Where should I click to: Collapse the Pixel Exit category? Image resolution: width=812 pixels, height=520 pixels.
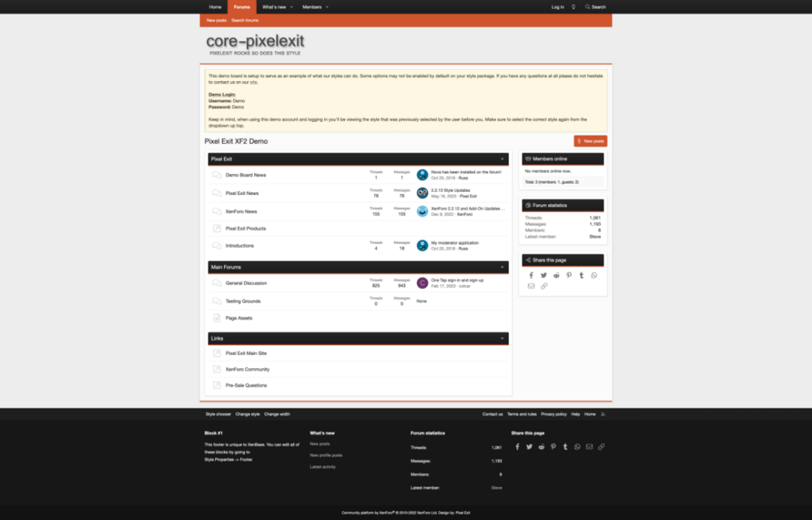coord(503,159)
